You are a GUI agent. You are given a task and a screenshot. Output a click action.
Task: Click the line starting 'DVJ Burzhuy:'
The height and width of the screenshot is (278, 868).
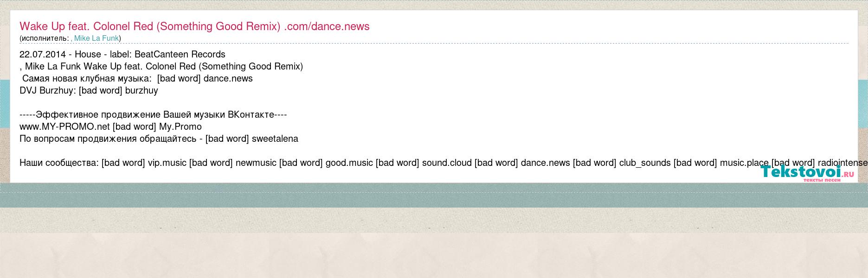pos(89,90)
